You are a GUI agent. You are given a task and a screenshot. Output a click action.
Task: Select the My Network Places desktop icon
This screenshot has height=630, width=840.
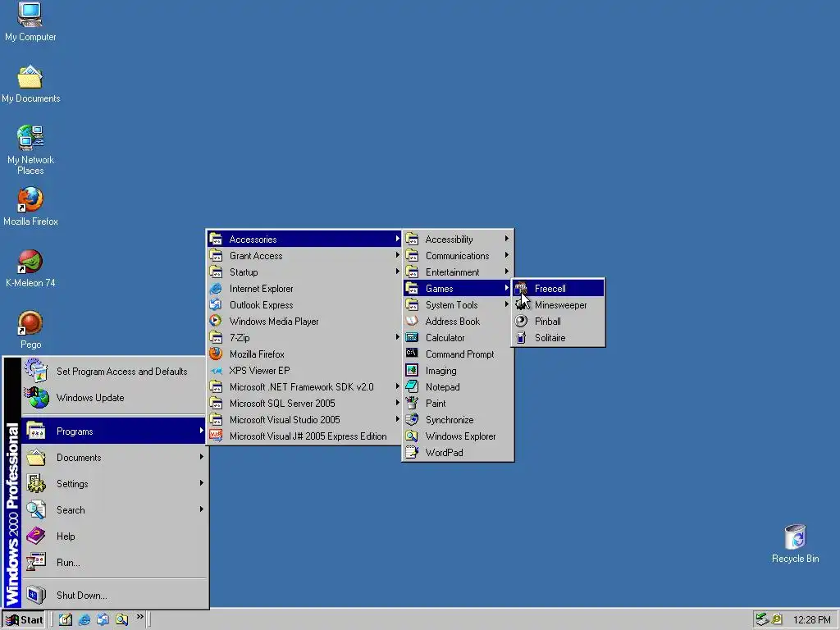(x=30, y=150)
